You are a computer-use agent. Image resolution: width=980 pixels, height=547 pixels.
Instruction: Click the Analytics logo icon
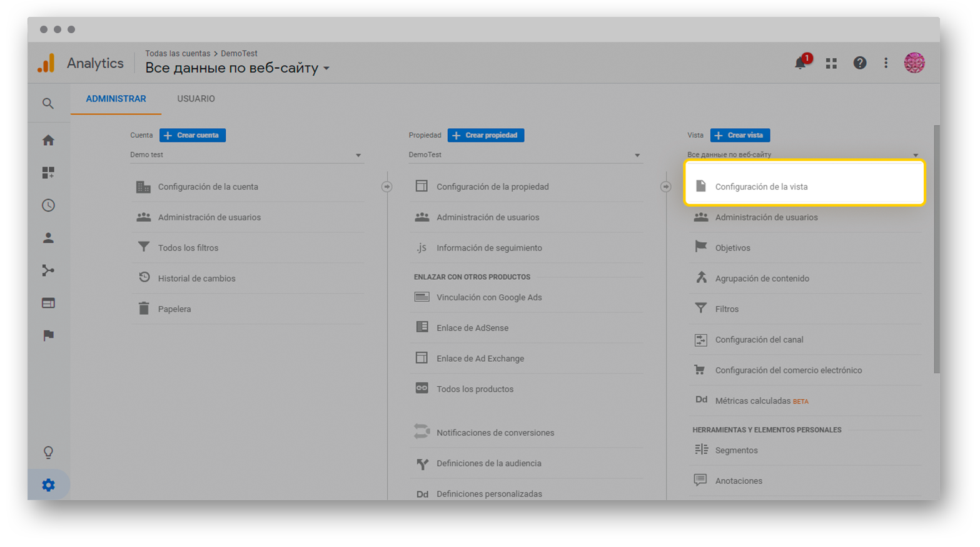[46, 63]
